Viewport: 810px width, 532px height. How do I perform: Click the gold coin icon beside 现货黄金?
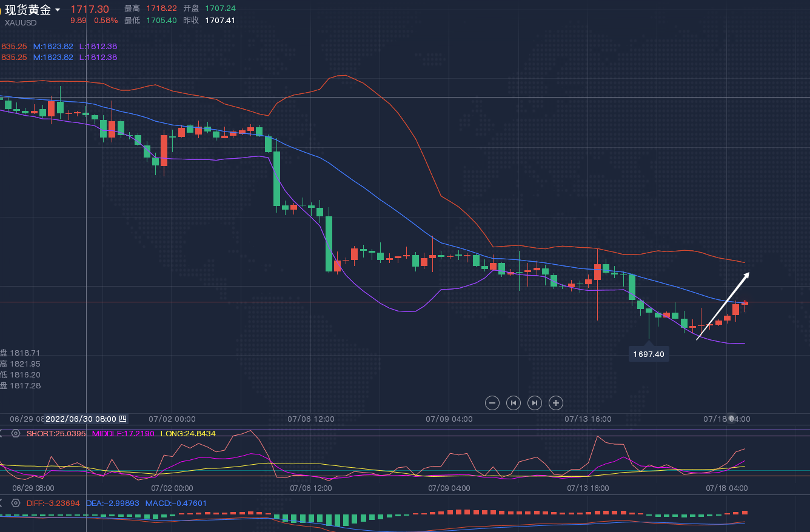(x=1, y=10)
